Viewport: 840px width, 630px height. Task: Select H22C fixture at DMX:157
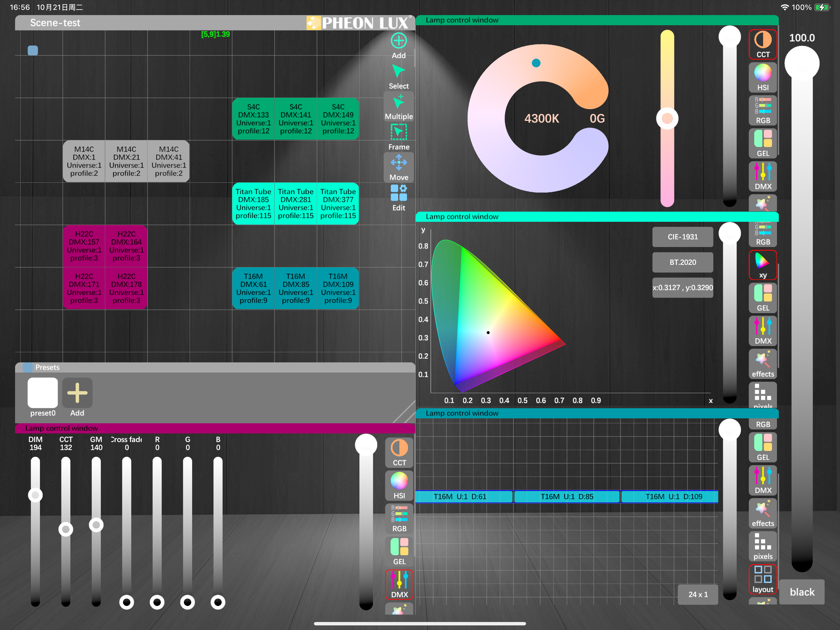(84, 246)
